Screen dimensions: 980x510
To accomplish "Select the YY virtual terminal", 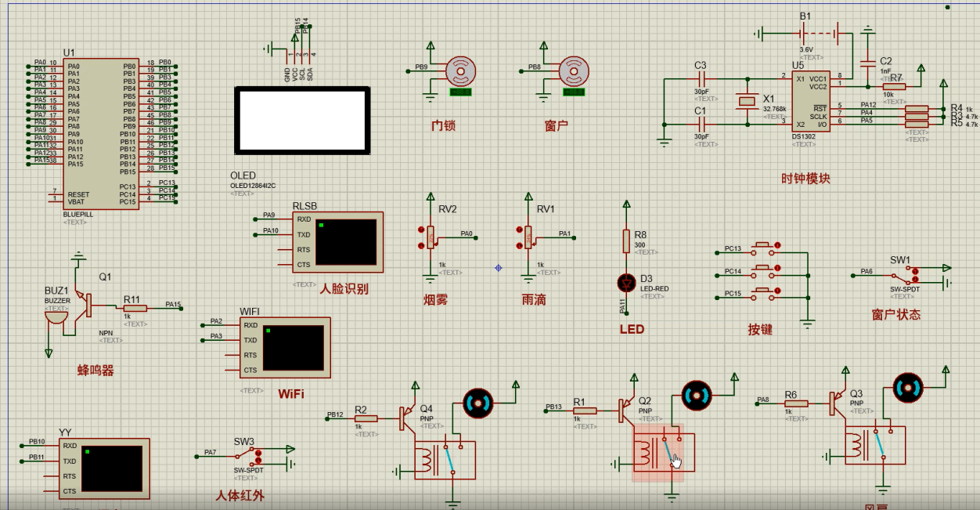I will point(104,468).
